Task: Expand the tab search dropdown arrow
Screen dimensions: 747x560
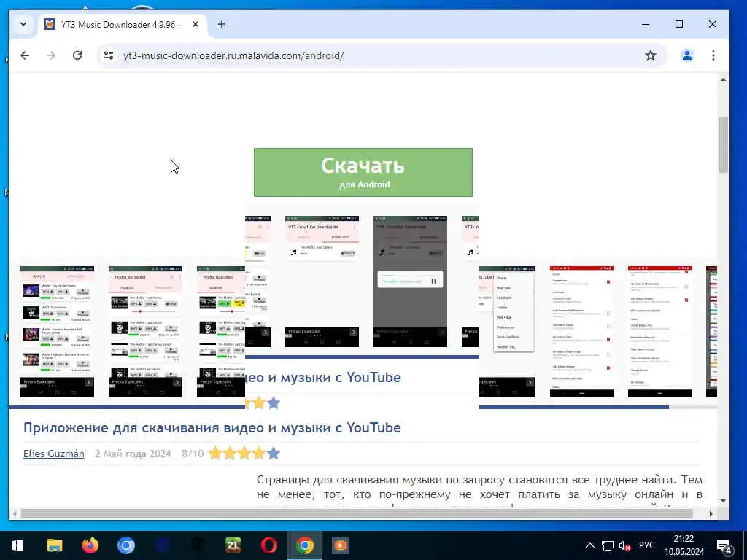Action: coord(23,24)
